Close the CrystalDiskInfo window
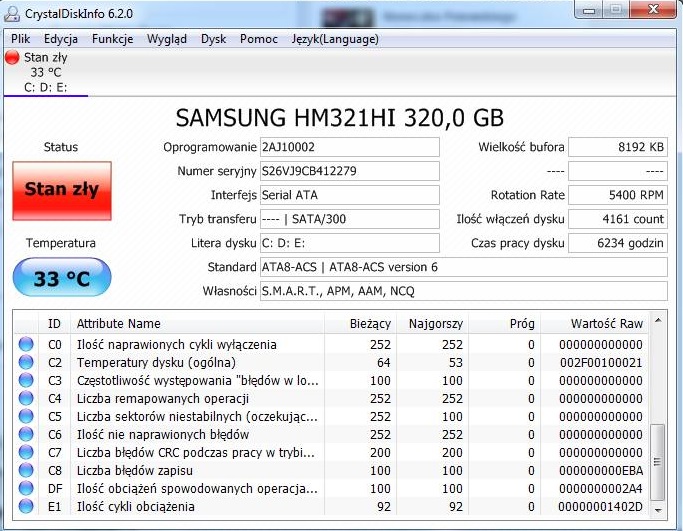Image resolution: width=683 pixels, height=531 pixels. (x=653, y=10)
